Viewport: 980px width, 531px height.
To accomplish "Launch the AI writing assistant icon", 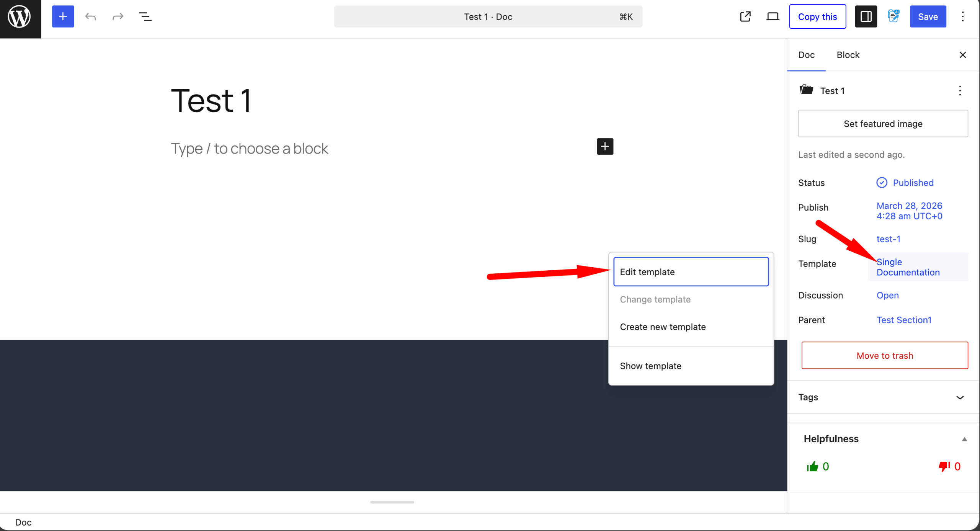I will [x=893, y=16].
